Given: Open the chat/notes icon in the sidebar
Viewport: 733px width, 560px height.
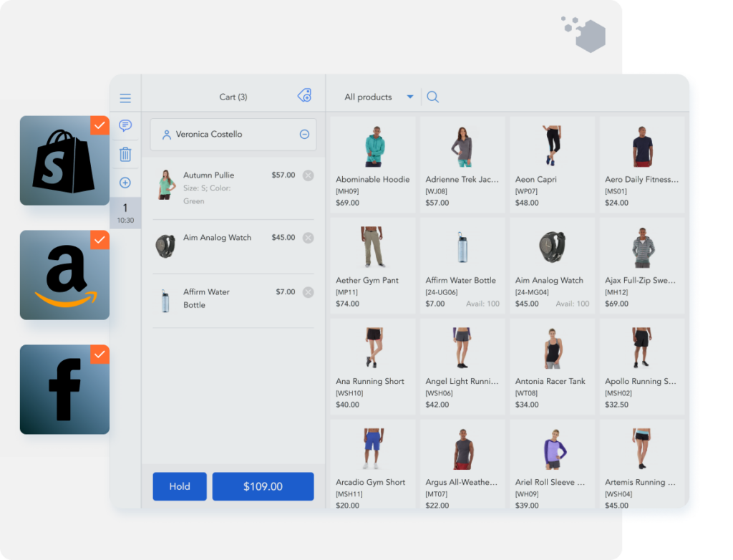Looking at the screenshot, I should click(125, 127).
